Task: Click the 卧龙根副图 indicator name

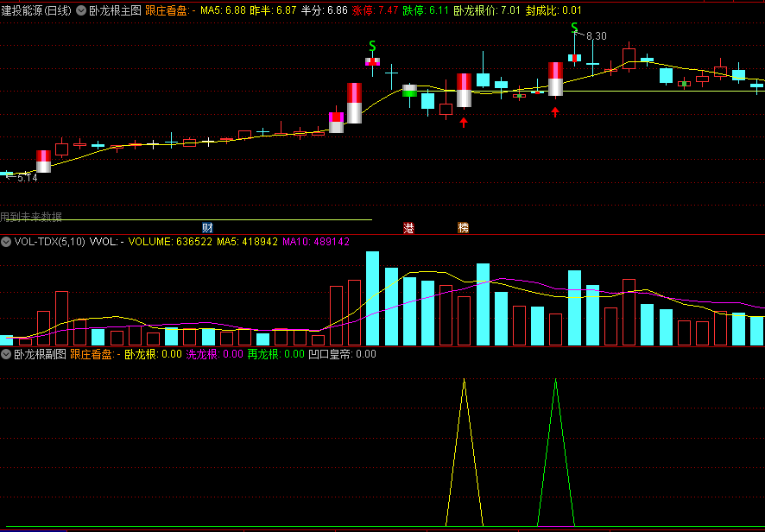Action: (40, 354)
